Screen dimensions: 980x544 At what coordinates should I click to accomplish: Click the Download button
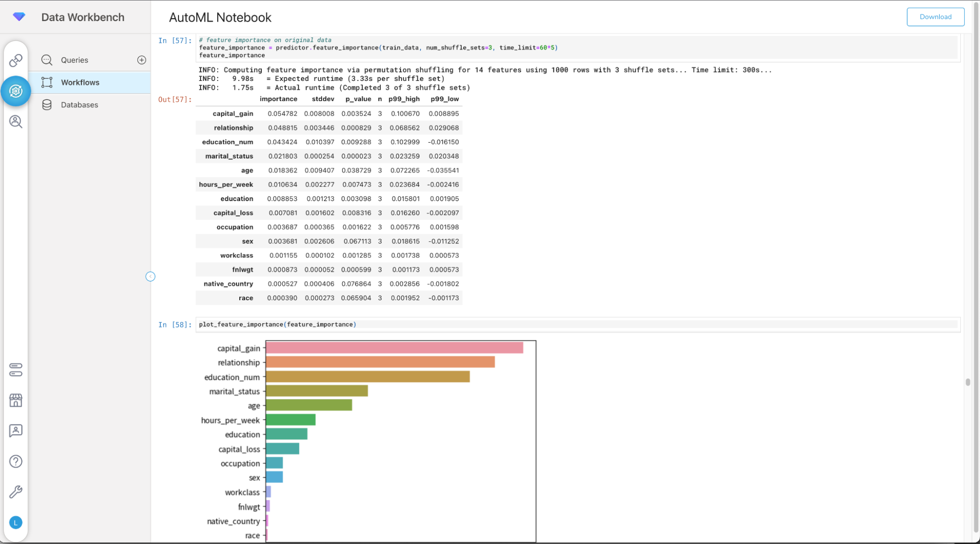(x=935, y=17)
